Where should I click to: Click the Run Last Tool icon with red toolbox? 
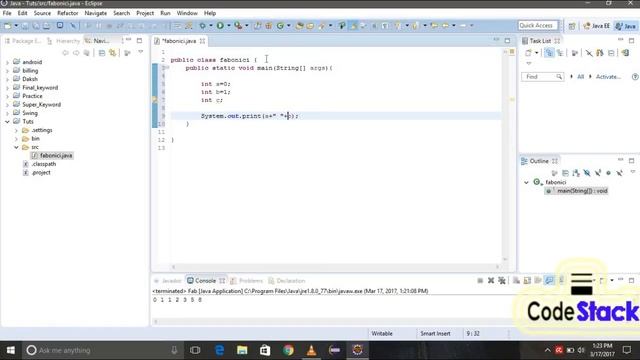pos(238,25)
